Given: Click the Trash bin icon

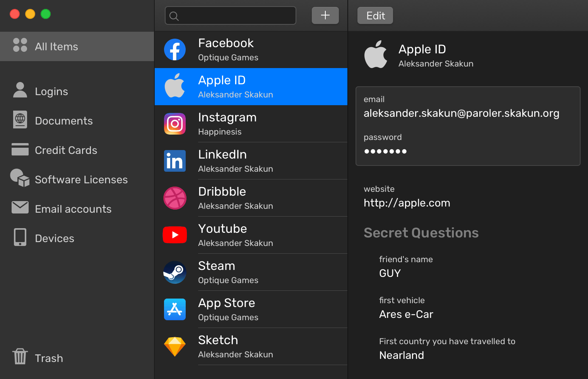Looking at the screenshot, I should (x=20, y=356).
